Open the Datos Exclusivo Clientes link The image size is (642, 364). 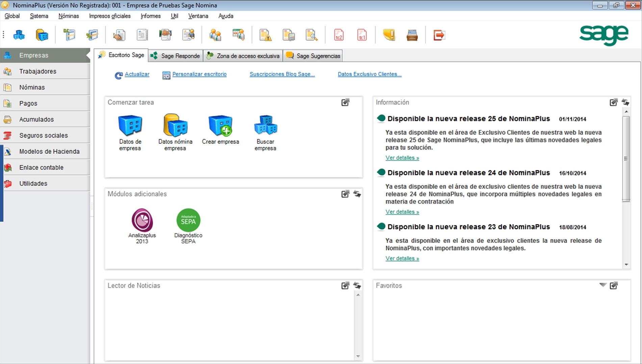pyautogui.click(x=369, y=74)
